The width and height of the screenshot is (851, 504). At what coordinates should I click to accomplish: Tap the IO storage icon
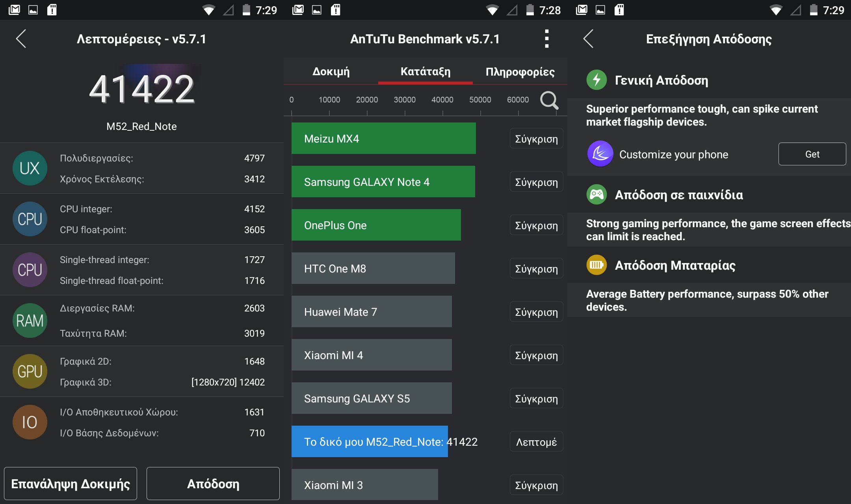30,422
